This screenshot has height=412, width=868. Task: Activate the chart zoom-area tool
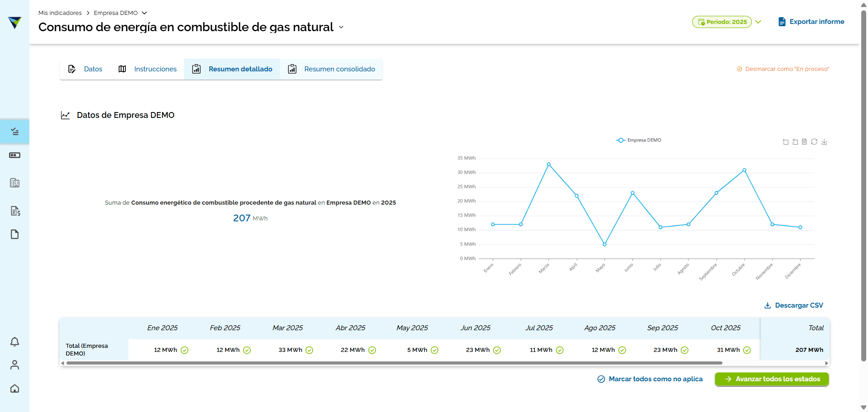pyautogui.click(x=785, y=142)
